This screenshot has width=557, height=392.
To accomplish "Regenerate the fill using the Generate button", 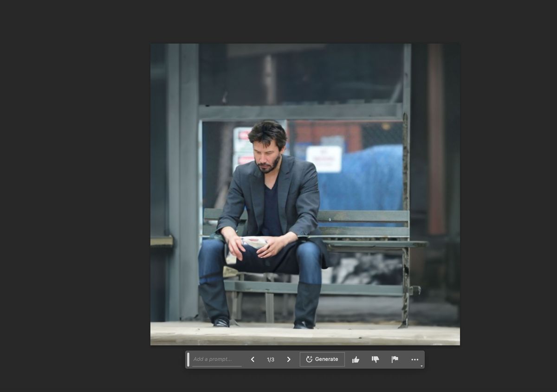I will 322,359.
